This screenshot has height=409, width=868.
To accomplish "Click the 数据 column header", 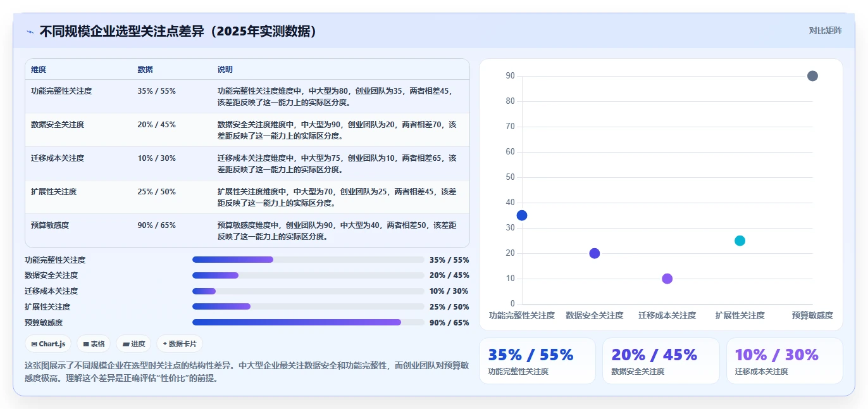I will point(145,70).
